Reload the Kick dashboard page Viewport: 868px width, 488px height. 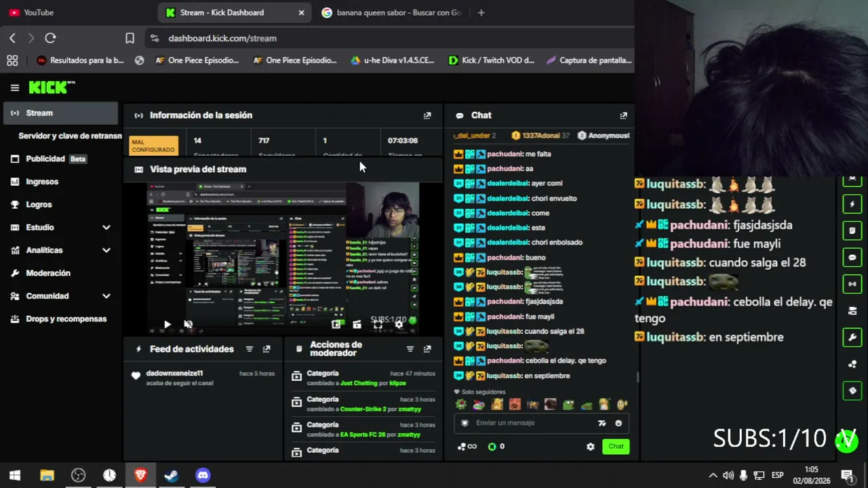[50, 39]
